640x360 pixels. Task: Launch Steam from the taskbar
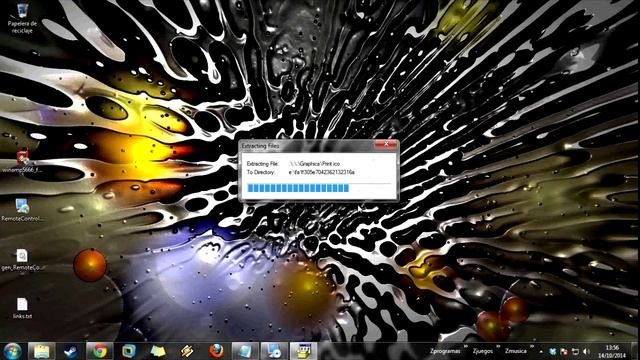point(71,351)
